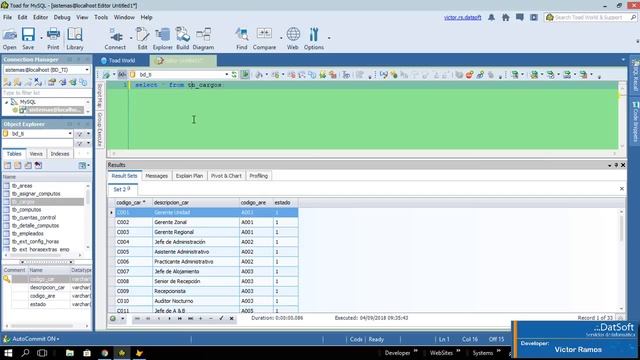This screenshot has width=640, height=360.
Task: Click the home icon near the account link
Action: click(505, 18)
